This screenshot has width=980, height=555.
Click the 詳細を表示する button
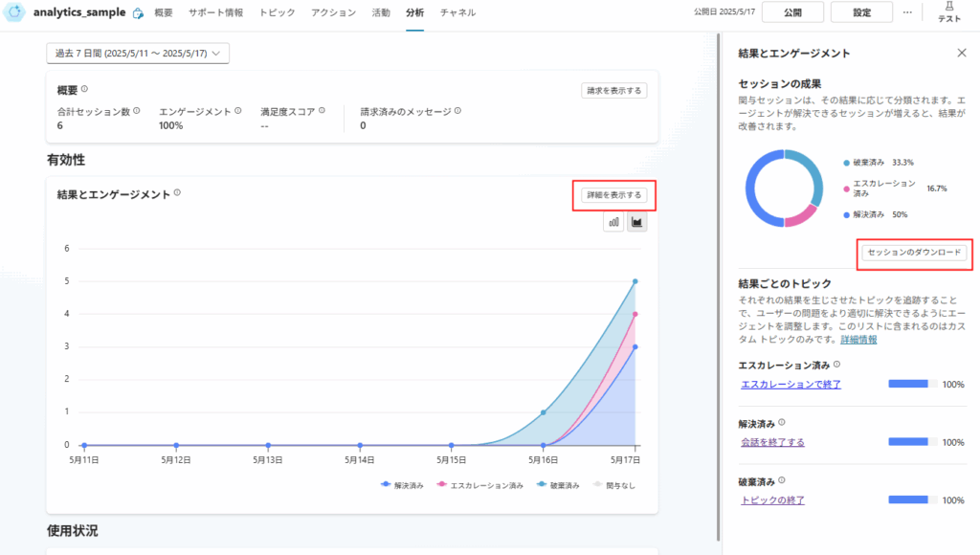pos(613,195)
